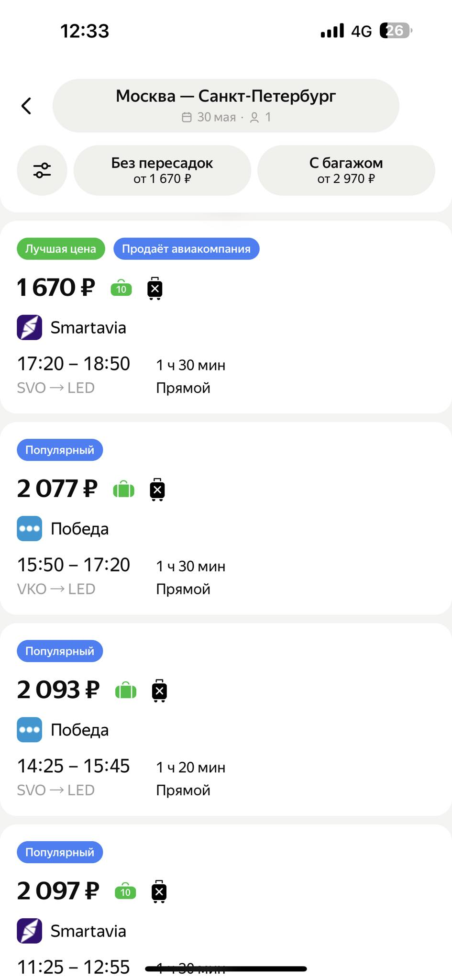Tap Победа logo on 2 077 ₽ flight
Image resolution: width=452 pixels, height=980 pixels.
click(30, 529)
